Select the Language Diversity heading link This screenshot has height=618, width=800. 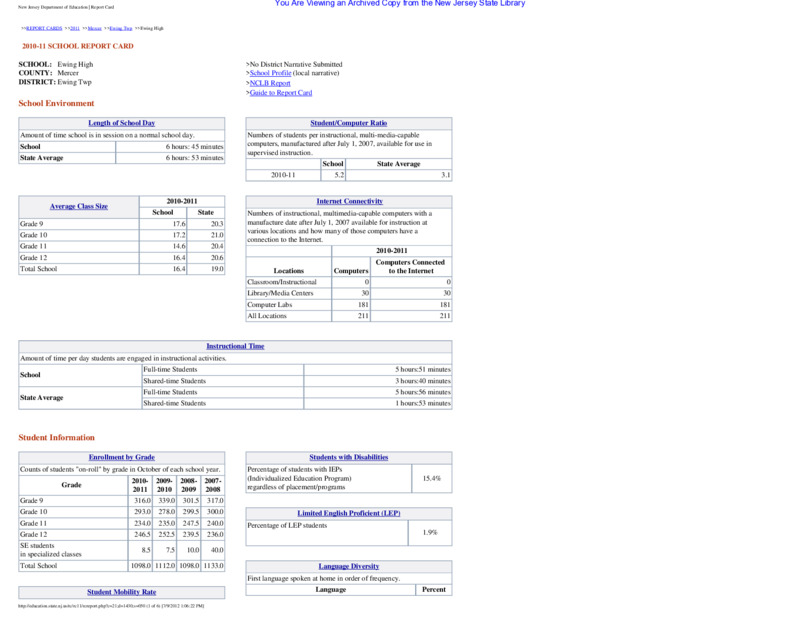pos(348,566)
